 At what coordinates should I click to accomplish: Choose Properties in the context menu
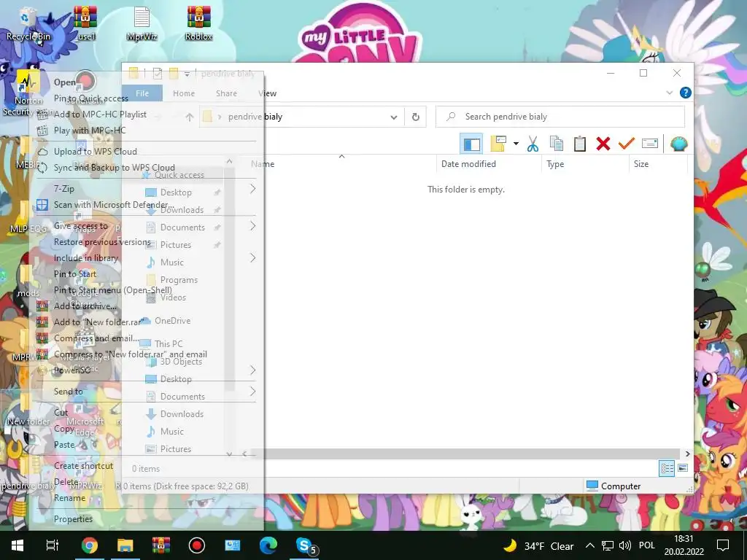pos(74,519)
